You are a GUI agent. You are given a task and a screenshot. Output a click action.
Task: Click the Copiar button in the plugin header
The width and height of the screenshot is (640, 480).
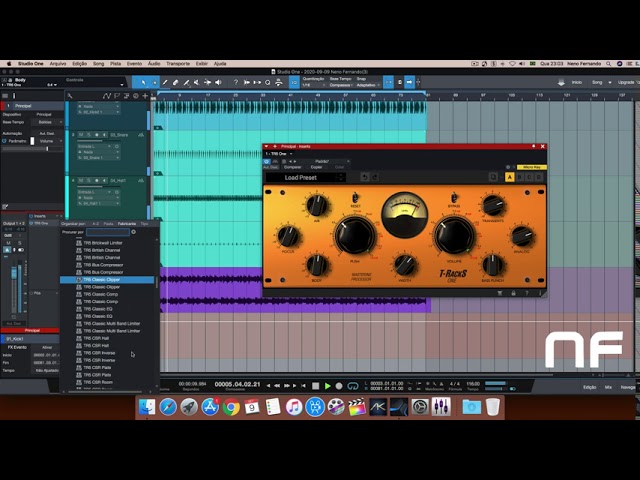click(316, 167)
